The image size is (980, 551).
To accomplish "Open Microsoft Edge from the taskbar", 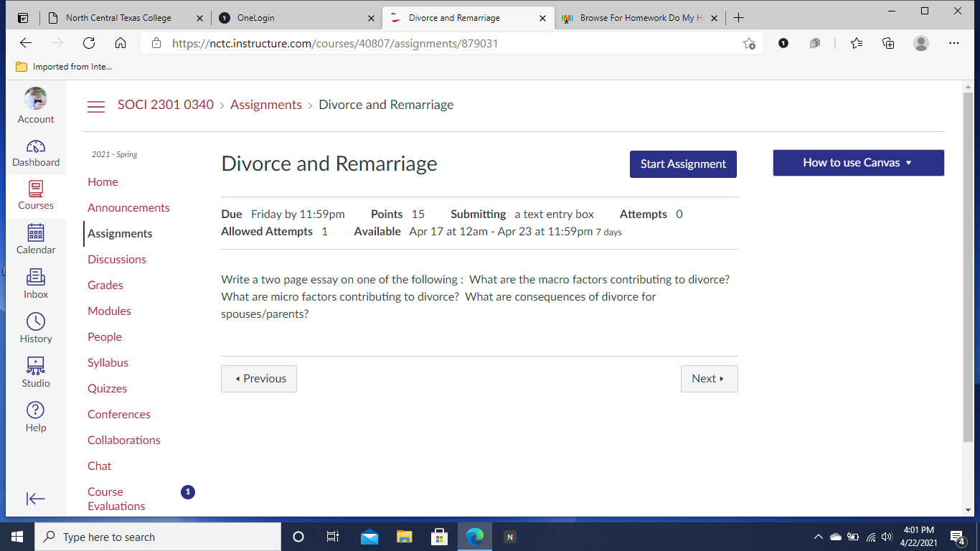I will (474, 537).
